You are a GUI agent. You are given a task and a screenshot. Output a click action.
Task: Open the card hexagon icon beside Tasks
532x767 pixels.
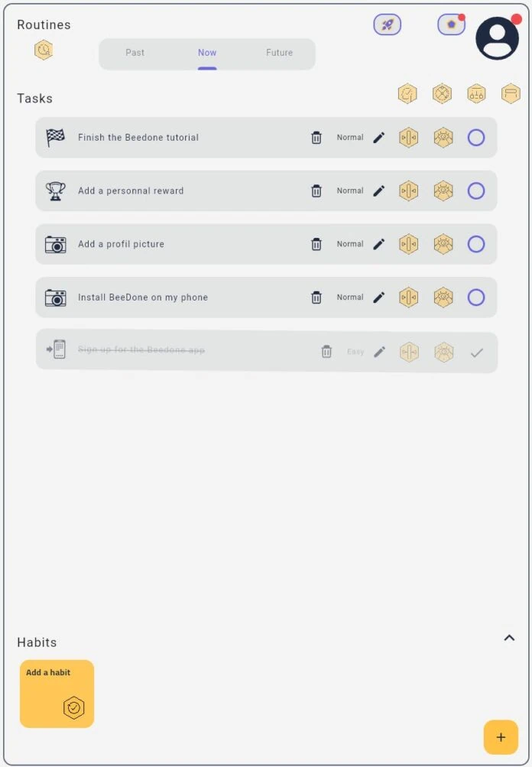[511, 93]
